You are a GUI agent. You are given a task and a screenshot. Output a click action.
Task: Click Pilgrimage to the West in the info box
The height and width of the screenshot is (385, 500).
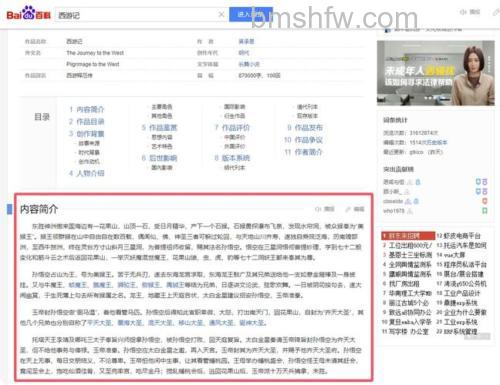pos(93,64)
